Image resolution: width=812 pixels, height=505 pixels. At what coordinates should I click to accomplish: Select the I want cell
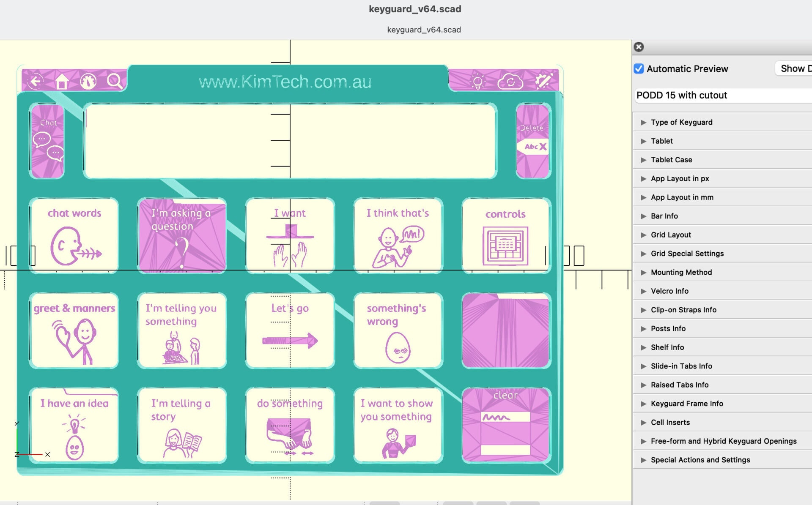tap(290, 236)
